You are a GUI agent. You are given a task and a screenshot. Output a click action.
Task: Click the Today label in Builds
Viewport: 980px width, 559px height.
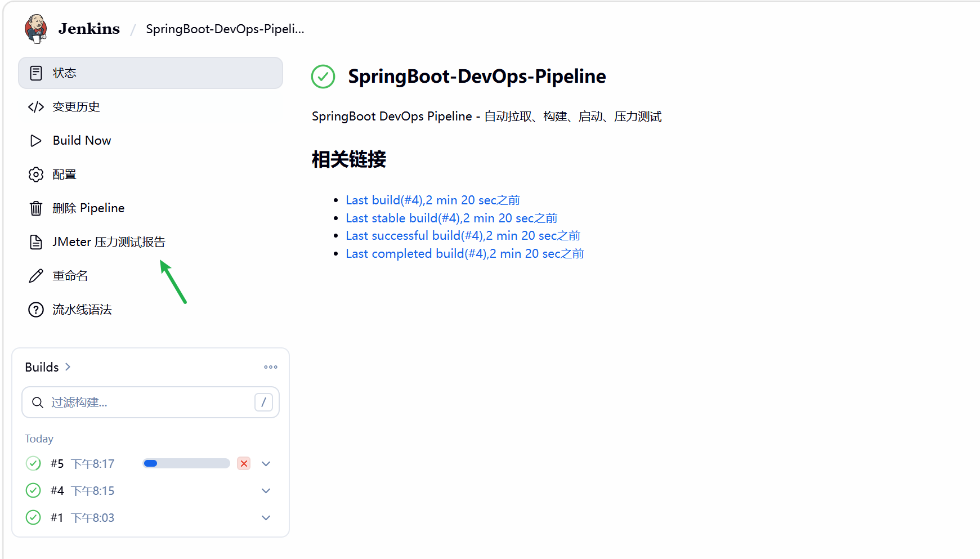point(39,439)
